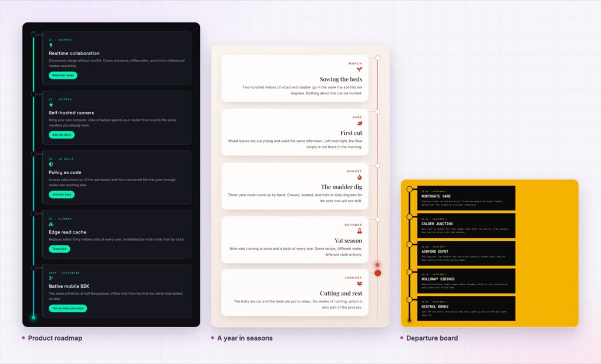
Task: Click the 'NORTHGATE YARD' departure title
Action: coord(436,196)
